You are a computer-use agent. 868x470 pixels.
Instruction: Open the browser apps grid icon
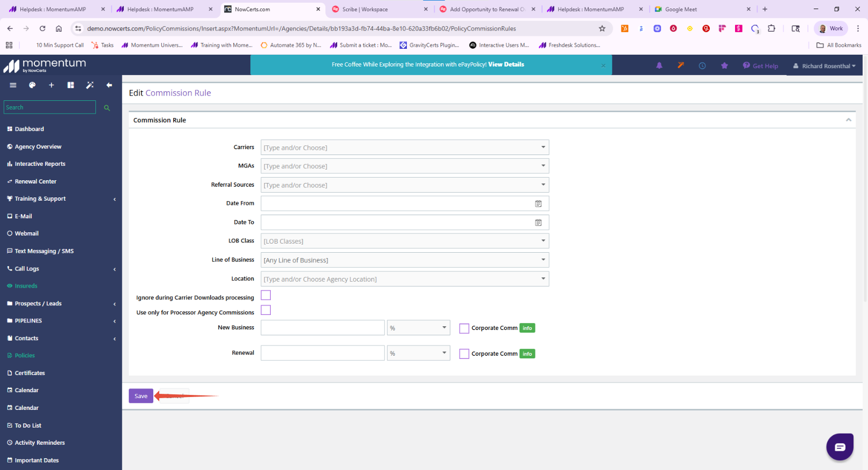tap(9, 45)
